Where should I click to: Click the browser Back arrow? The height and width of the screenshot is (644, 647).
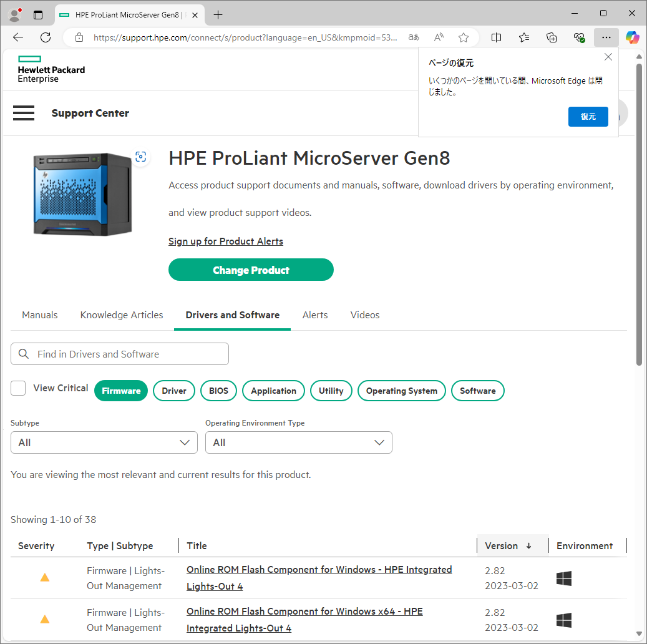point(18,37)
